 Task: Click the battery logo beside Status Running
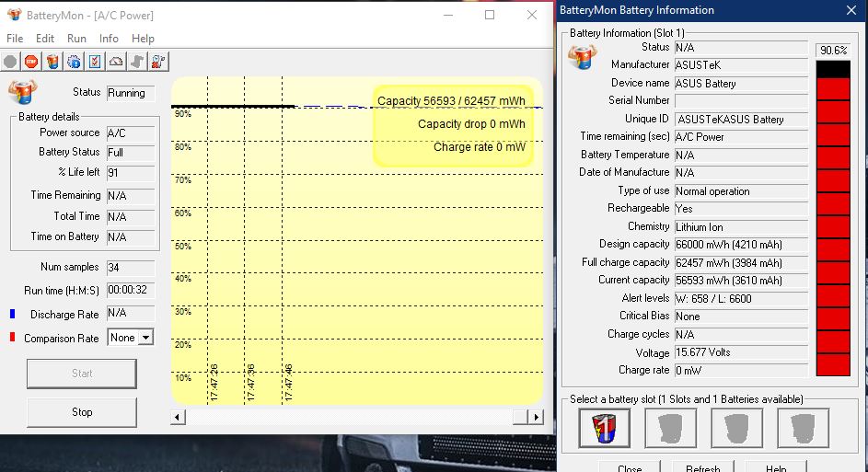point(23,92)
